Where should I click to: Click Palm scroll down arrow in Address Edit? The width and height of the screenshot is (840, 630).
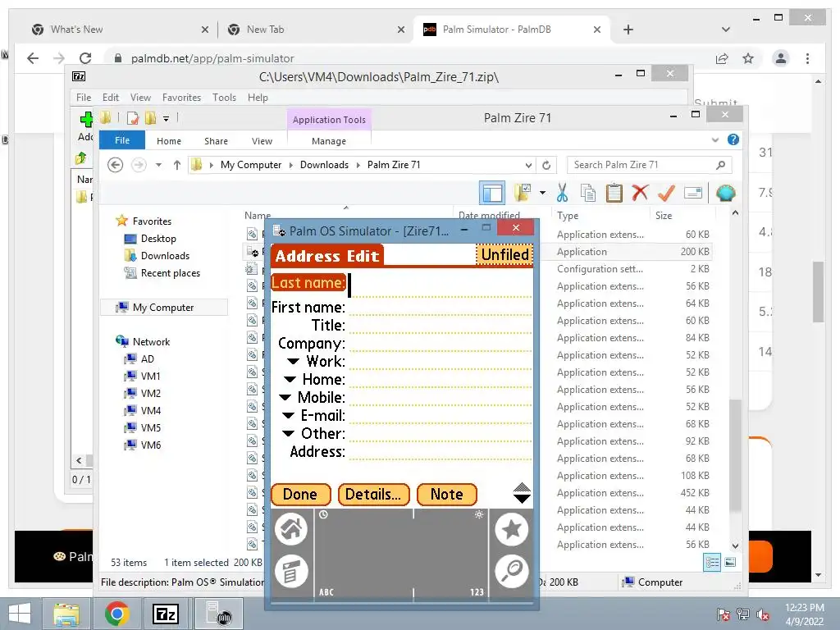[522, 499]
